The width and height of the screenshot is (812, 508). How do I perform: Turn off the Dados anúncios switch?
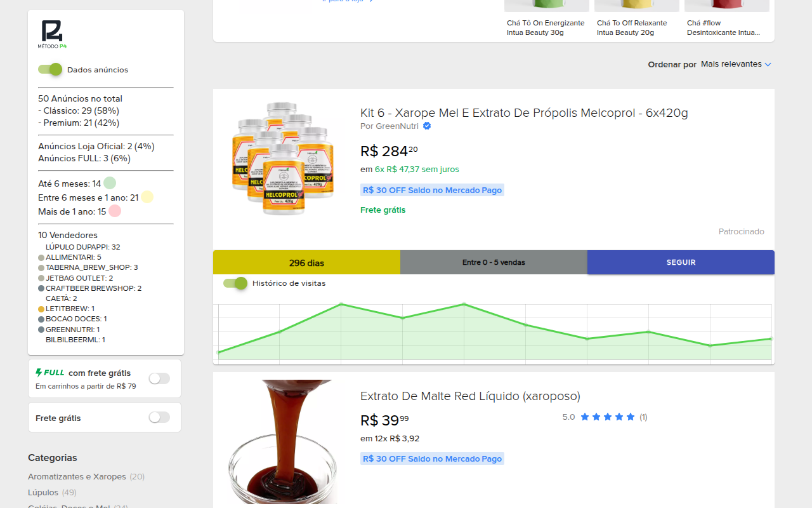pyautogui.click(x=50, y=69)
